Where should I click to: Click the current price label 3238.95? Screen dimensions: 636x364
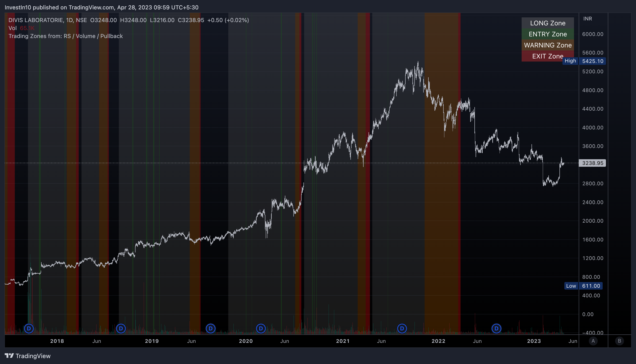[592, 163]
